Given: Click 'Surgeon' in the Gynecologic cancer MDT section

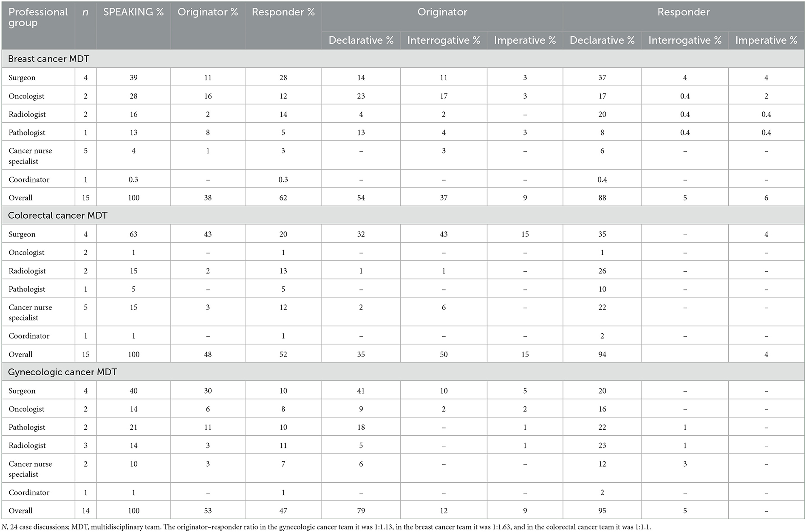Looking at the screenshot, I should pyautogui.click(x=22, y=391).
